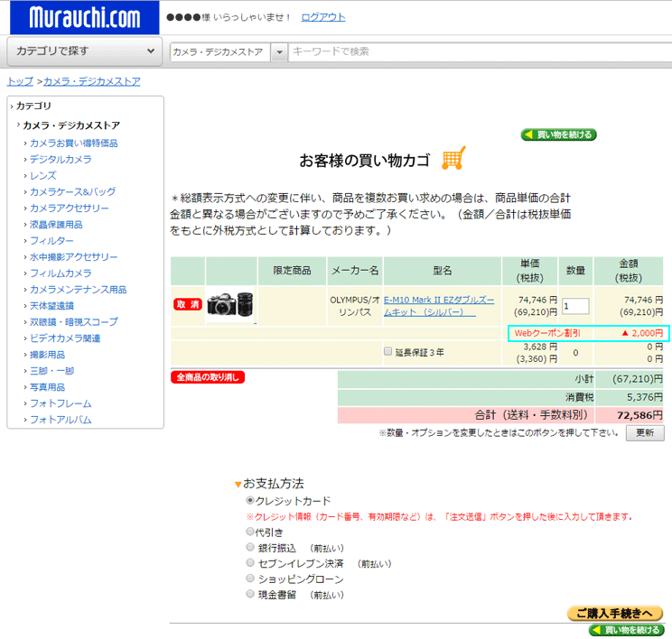Select 現金書留 payment option

[x=250, y=594]
